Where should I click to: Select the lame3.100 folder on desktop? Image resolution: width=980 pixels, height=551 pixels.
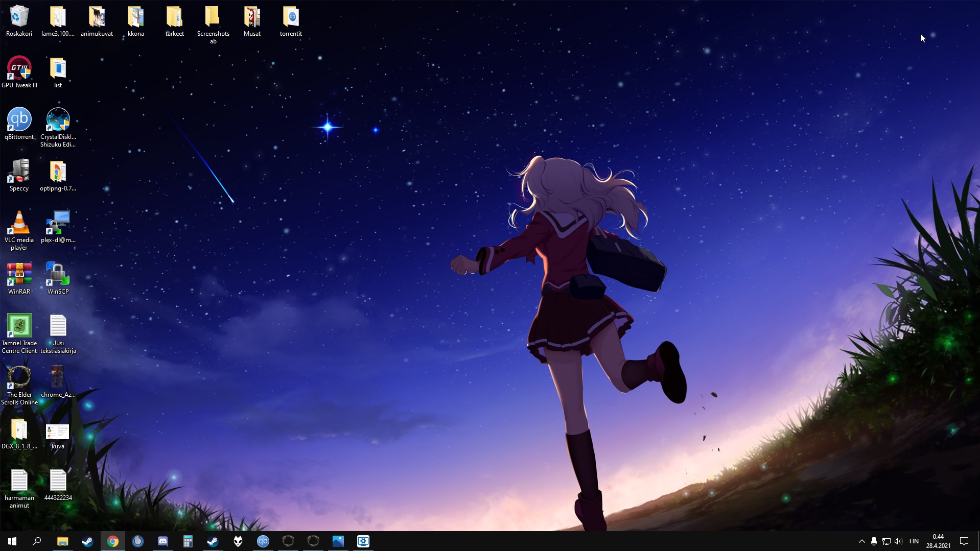coord(58,21)
